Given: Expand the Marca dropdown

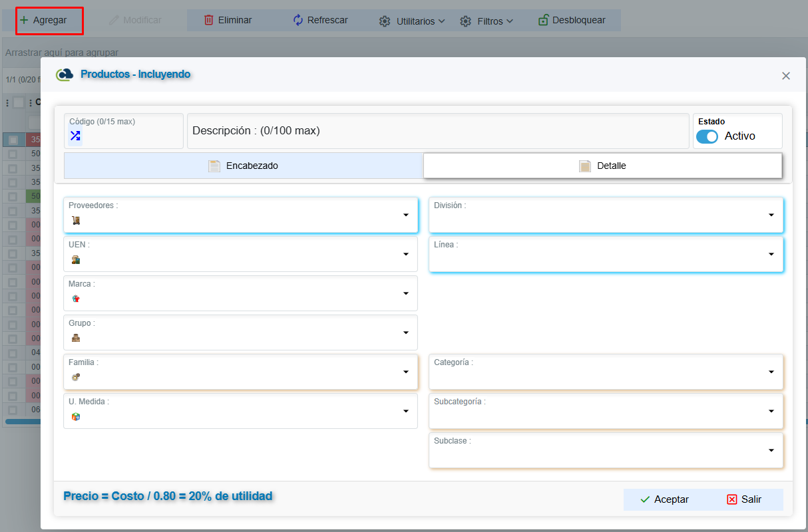Looking at the screenshot, I should (406, 293).
